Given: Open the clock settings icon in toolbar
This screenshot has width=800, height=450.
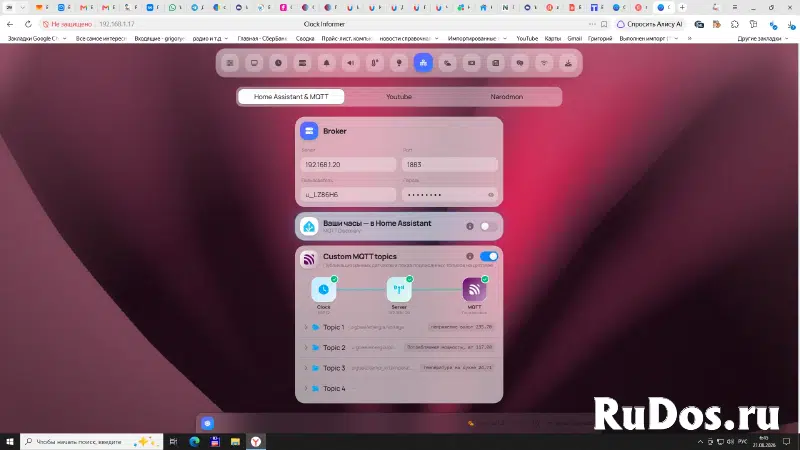Looking at the screenshot, I should [278, 63].
